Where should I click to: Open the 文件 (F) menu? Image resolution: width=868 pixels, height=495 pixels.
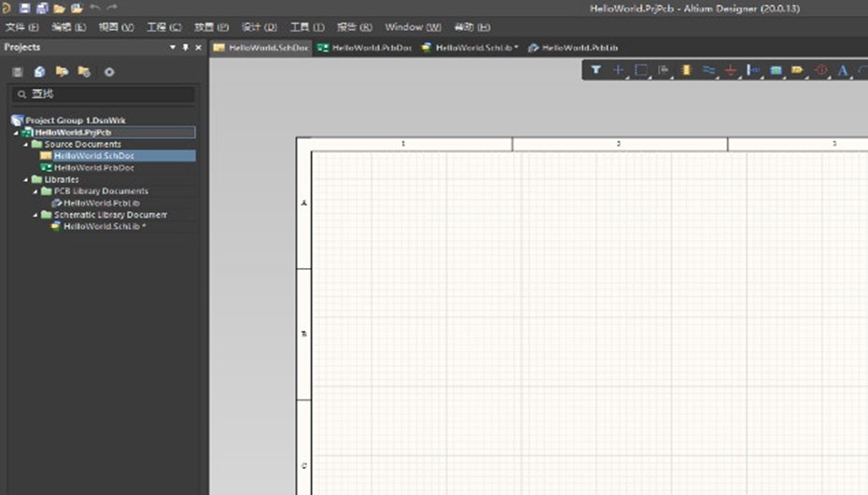22,27
